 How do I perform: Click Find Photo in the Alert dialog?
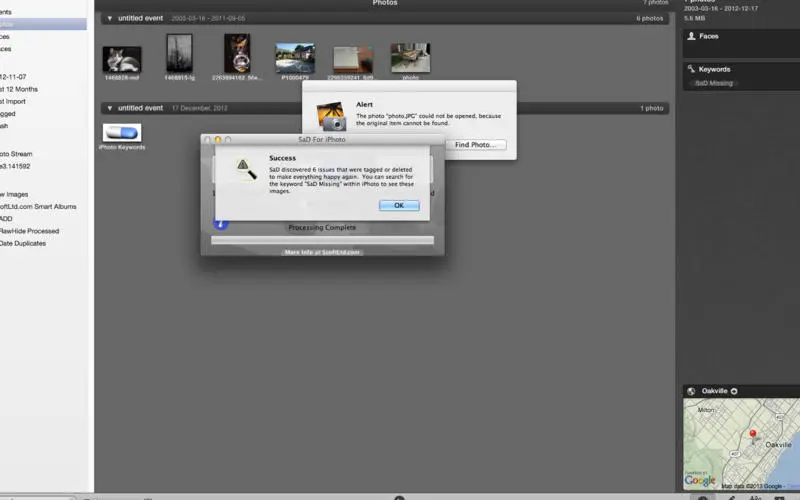[x=474, y=145]
